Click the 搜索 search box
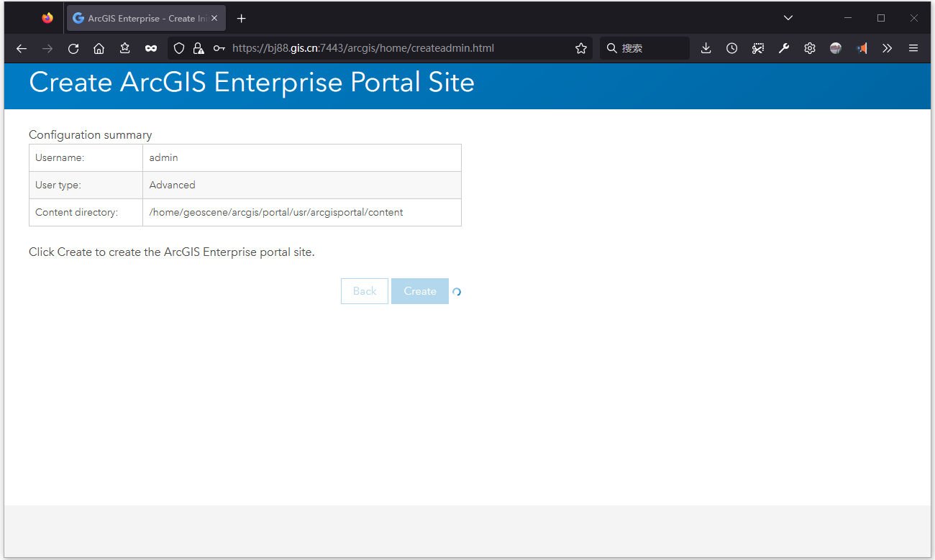Image resolution: width=935 pixels, height=560 pixels. pos(644,48)
